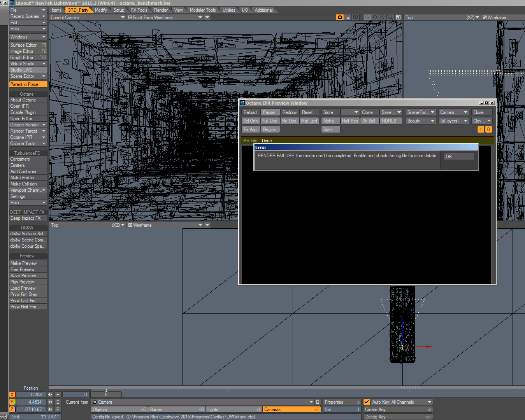525x420 pixels.
Task: Switch to the Modify tab
Action: (101, 10)
